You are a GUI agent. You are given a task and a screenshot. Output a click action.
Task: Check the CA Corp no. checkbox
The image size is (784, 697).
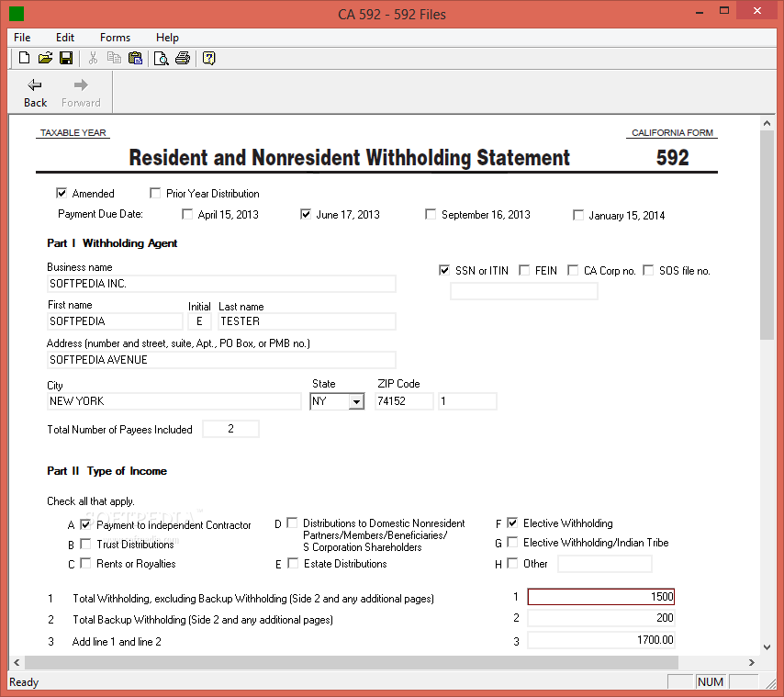coord(573,270)
